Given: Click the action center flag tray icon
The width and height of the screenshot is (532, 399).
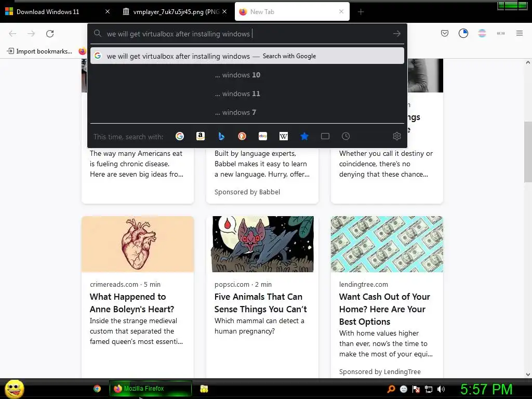Looking at the screenshot, I should [416, 389].
